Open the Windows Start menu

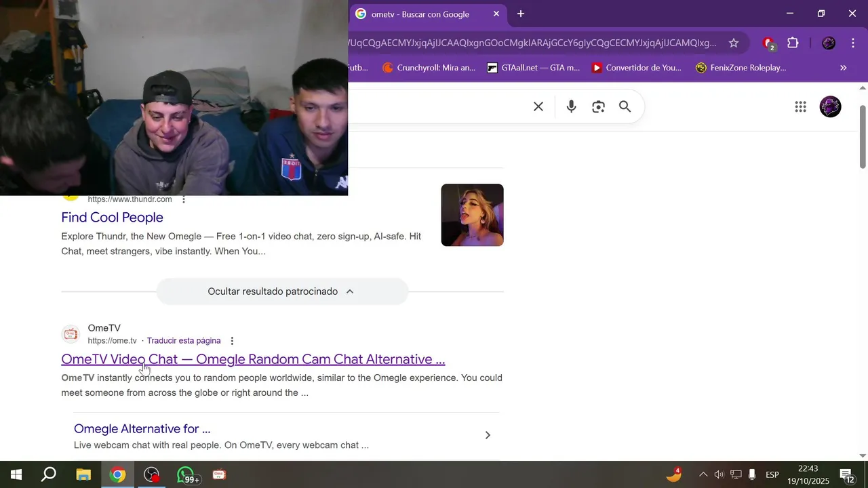[x=16, y=474]
